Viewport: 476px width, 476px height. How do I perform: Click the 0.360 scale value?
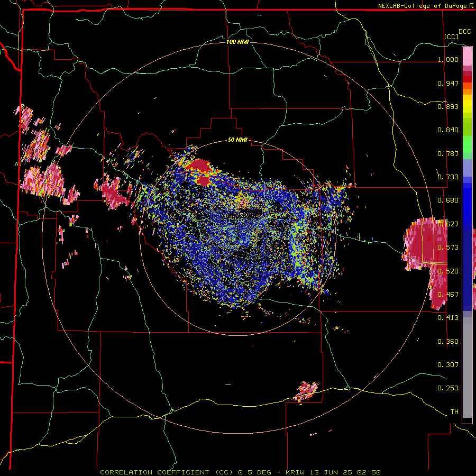click(448, 342)
